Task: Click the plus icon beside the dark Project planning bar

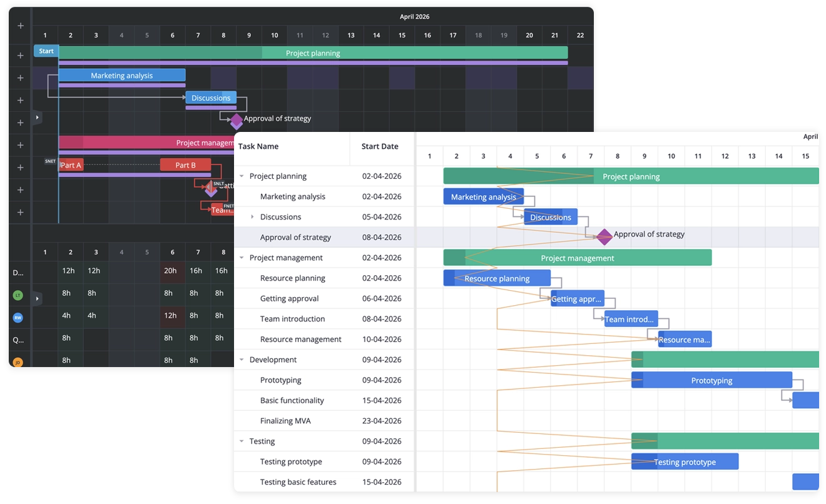Action: coord(20,56)
